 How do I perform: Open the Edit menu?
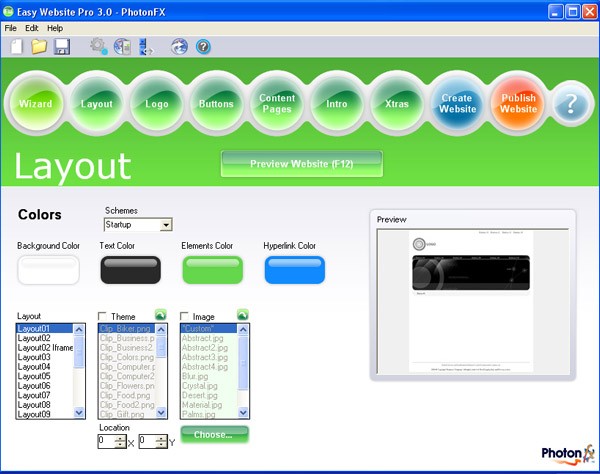click(x=32, y=28)
